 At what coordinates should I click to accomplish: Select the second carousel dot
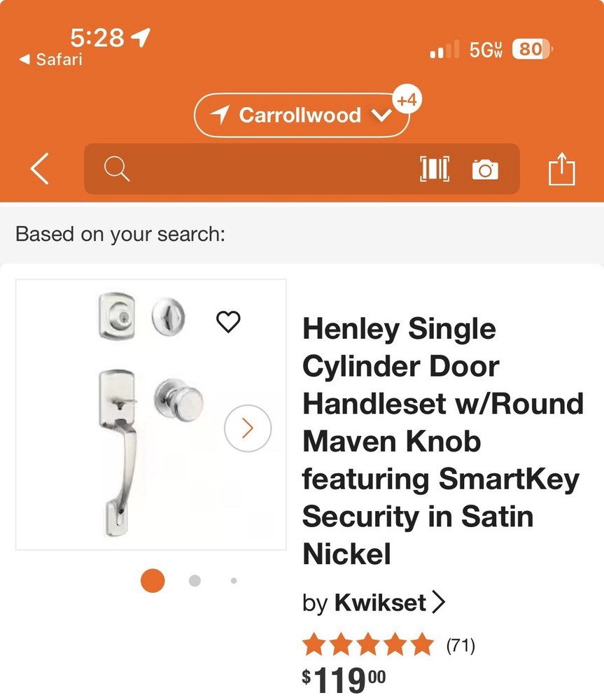pos(193,580)
